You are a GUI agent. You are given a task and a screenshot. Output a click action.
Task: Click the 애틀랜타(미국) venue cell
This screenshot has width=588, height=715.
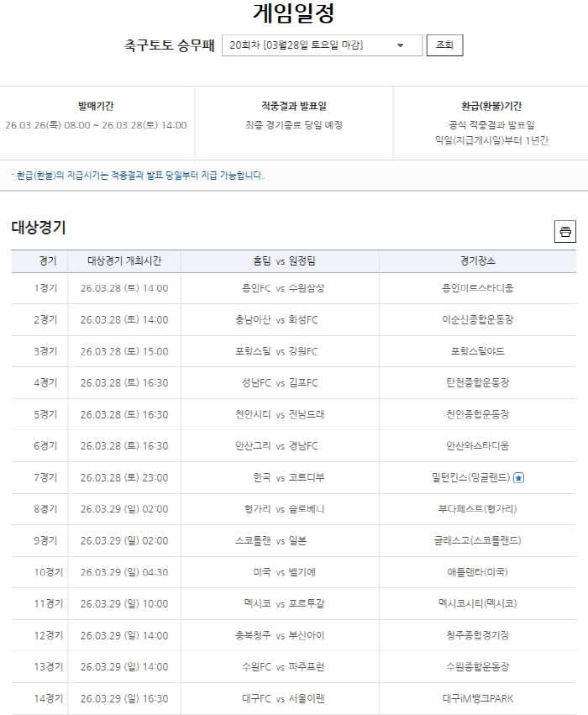pyautogui.click(x=478, y=572)
